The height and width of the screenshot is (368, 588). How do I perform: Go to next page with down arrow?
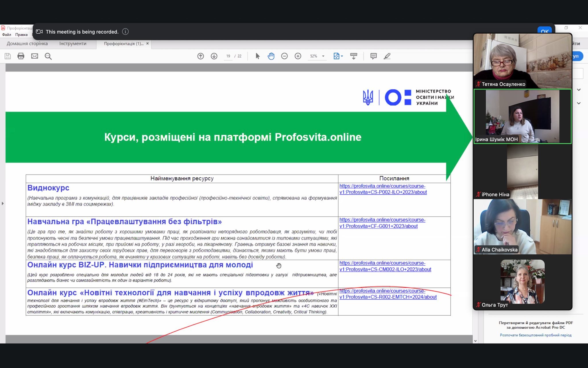coord(214,56)
